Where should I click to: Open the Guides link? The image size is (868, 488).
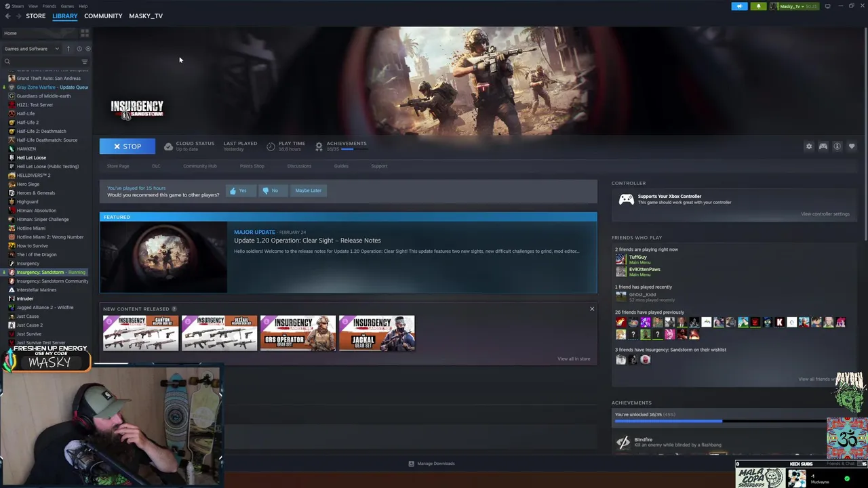[341, 166]
